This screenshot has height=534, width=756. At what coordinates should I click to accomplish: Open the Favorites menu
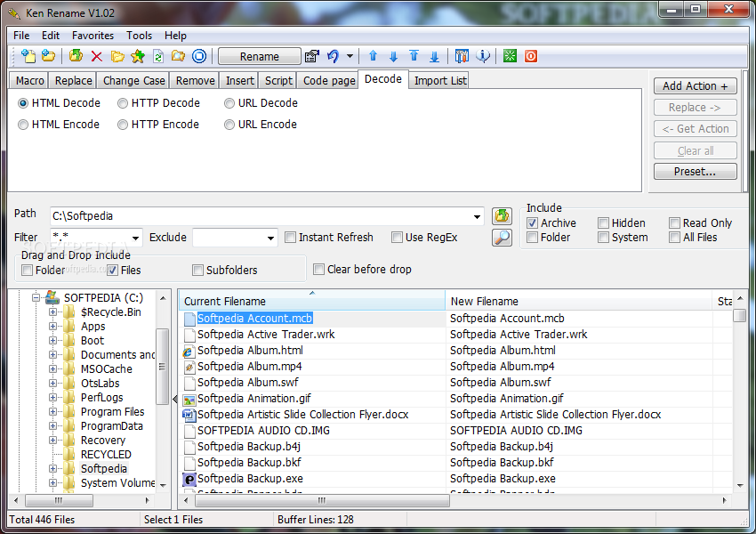[x=92, y=36]
